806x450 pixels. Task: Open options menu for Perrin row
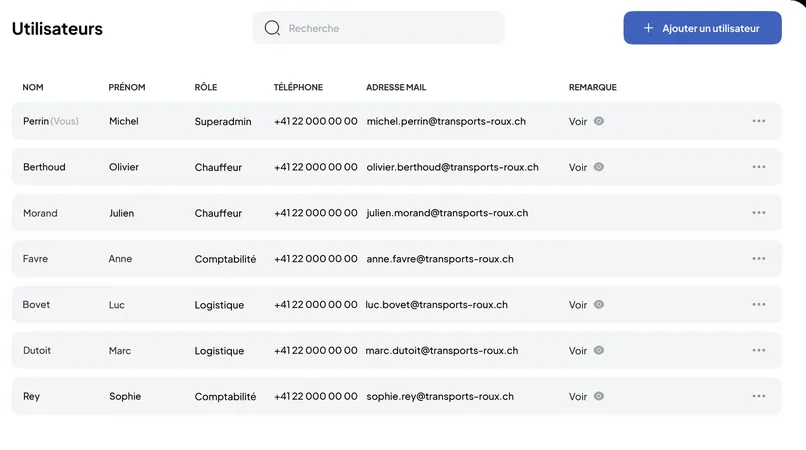click(x=759, y=121)
